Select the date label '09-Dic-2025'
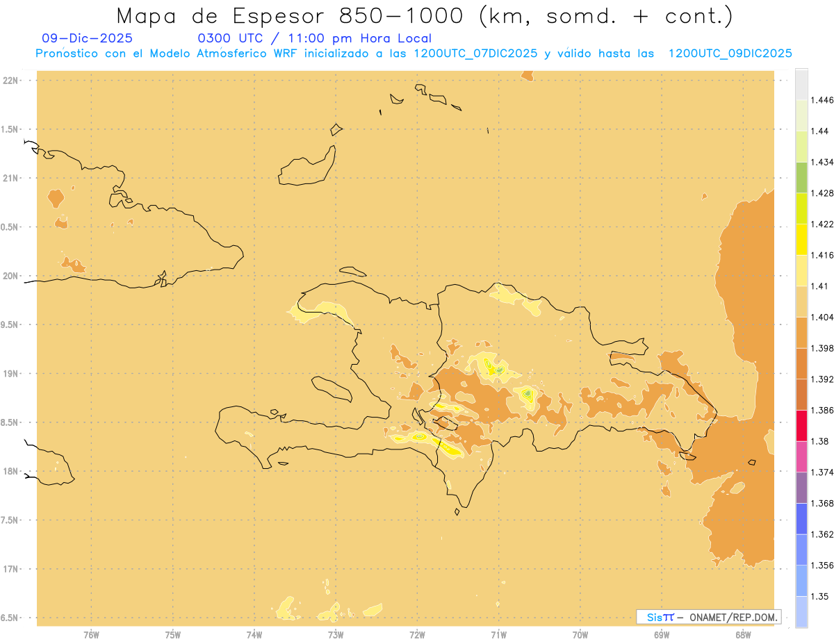834x644 pixels. (87, 39)
